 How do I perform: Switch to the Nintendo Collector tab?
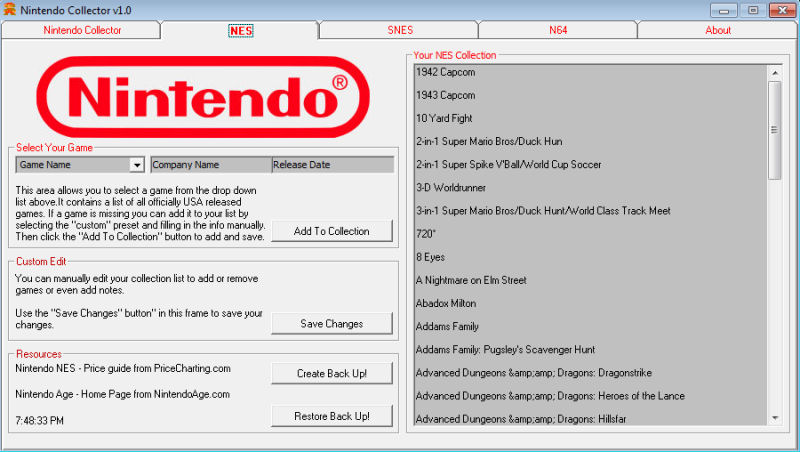click(82, 30)
